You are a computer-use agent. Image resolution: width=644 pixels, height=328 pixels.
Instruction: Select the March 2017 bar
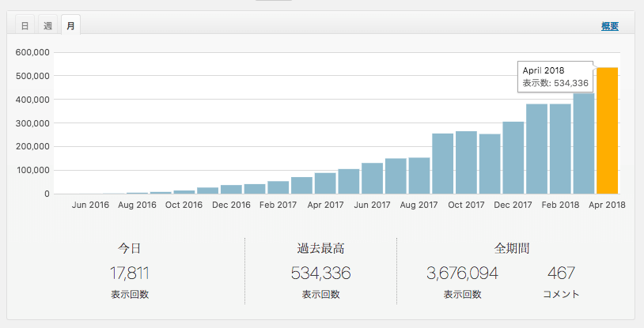(302, 185)
